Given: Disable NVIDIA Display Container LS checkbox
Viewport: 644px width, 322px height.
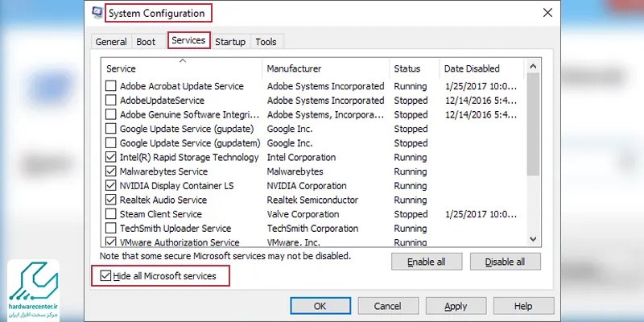Looking at the screenshot, I should click(x=111, y=186).
